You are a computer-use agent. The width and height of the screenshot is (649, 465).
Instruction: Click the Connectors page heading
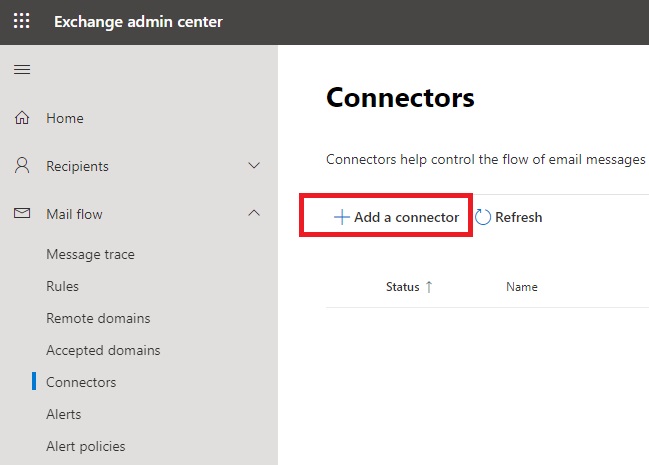(x=400, y=98)
